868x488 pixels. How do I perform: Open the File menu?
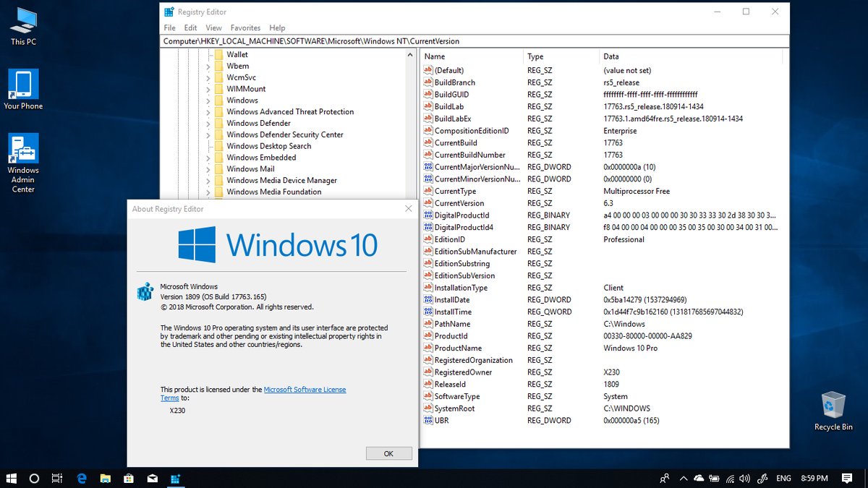[169, 27]
